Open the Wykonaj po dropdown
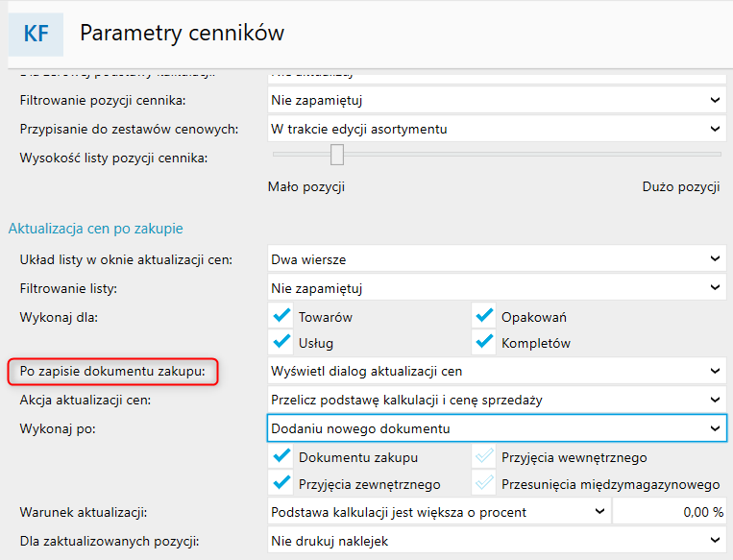Viewport: 733px width, 560px height. (x=496, y=428)
